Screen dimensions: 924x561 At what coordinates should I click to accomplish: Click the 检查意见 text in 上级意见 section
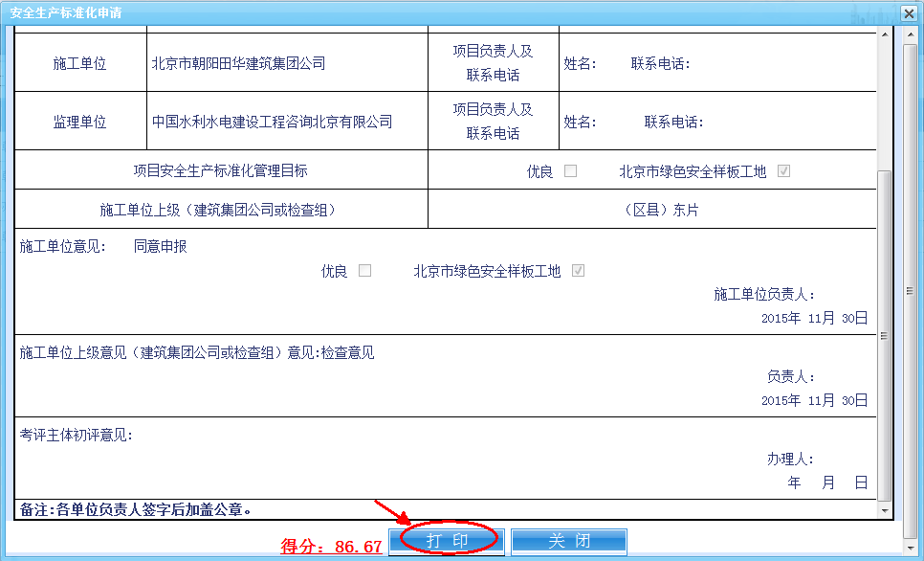[347, 353]
